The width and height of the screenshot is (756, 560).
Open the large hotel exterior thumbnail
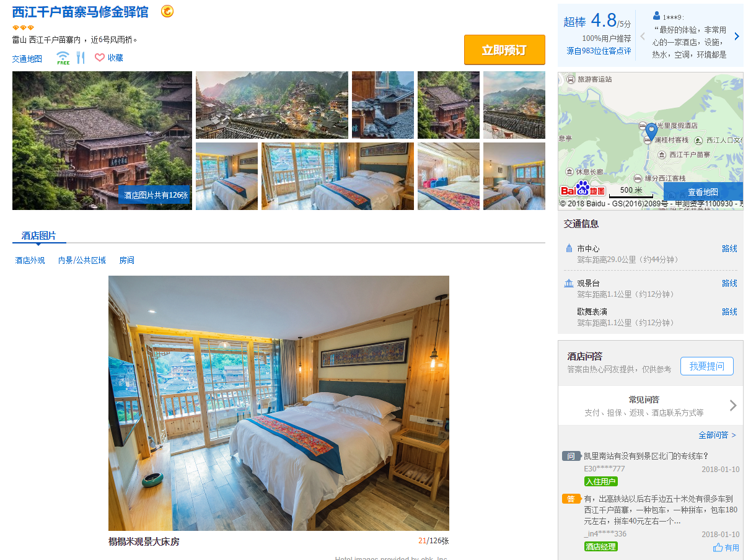point(102,141)
